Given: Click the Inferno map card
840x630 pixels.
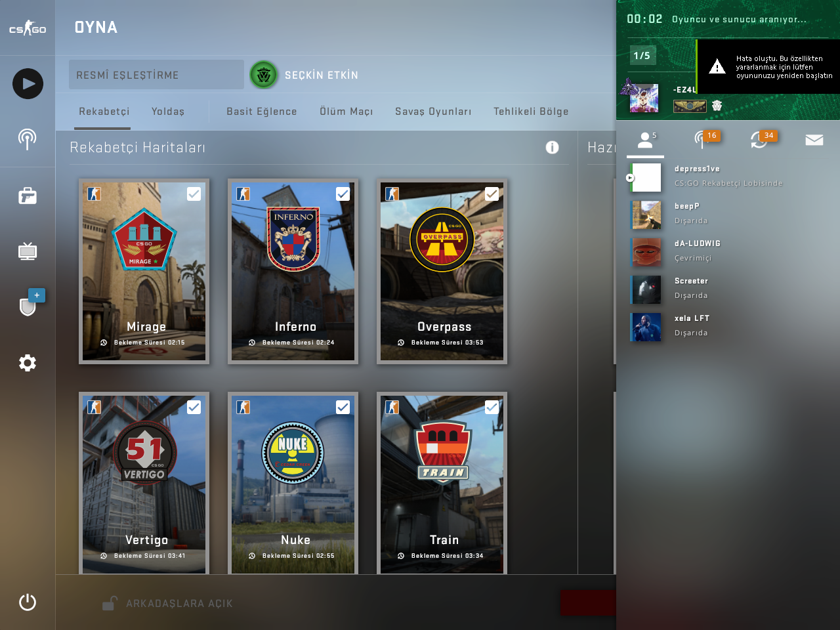Looking at the screenshot, I should point(293,271).
